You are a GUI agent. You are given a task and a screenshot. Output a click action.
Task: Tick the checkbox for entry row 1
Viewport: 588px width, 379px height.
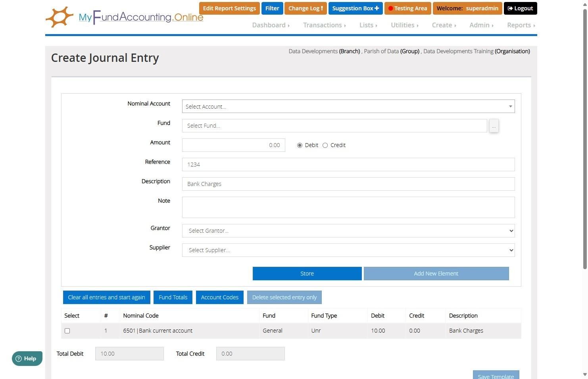(x=67, y=331)
